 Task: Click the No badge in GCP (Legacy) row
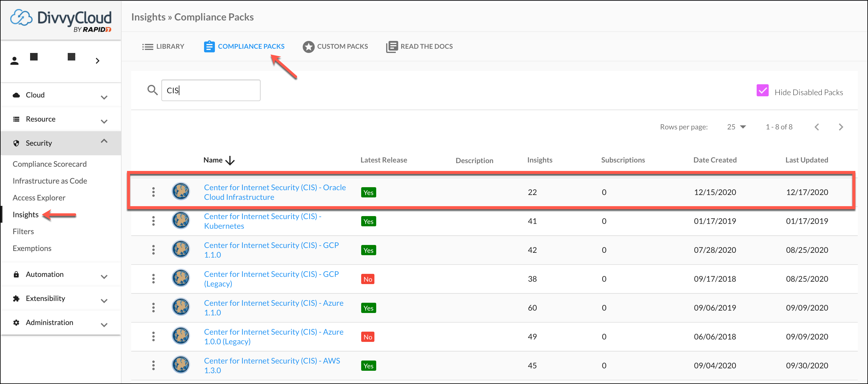click(x=367, y=279)
